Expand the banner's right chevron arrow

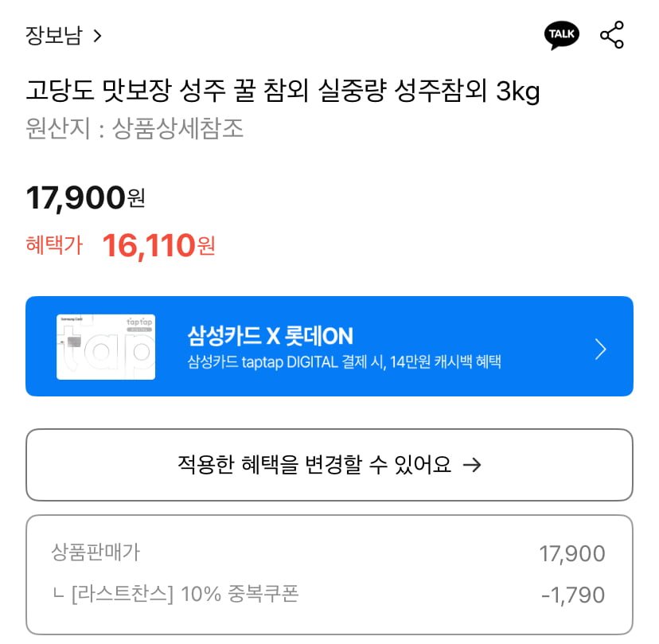[601, 349]
